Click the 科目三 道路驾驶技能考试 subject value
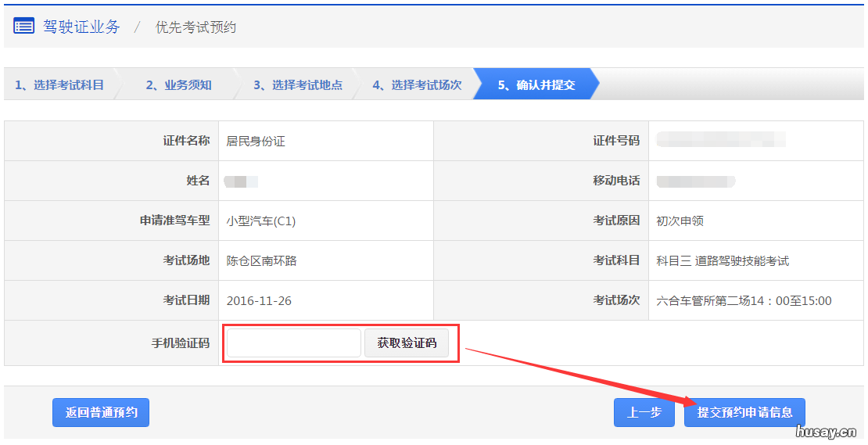 [x=723, y=261]
